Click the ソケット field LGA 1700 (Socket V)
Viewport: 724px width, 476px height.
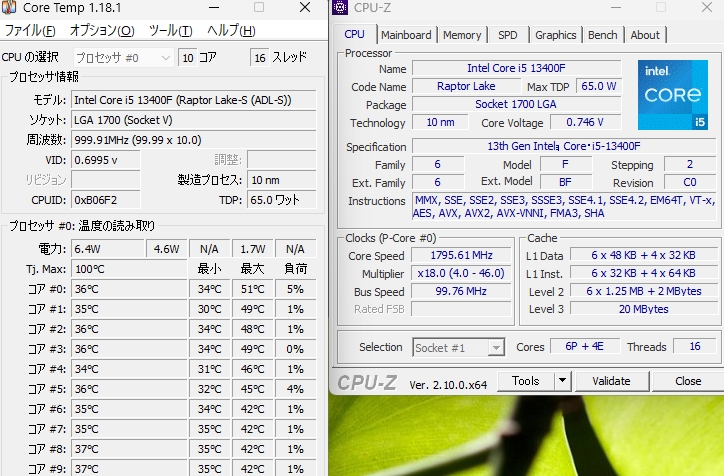193,120
